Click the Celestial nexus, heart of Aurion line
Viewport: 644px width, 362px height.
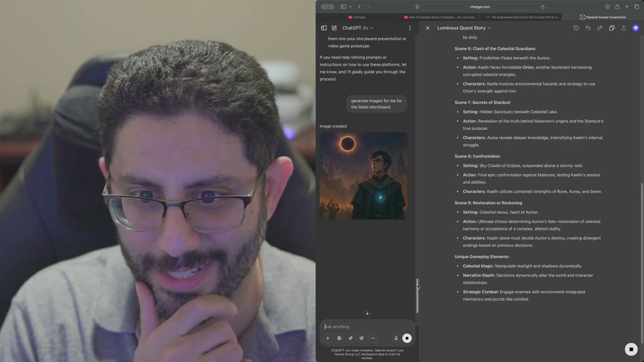(x=501, y=212)
